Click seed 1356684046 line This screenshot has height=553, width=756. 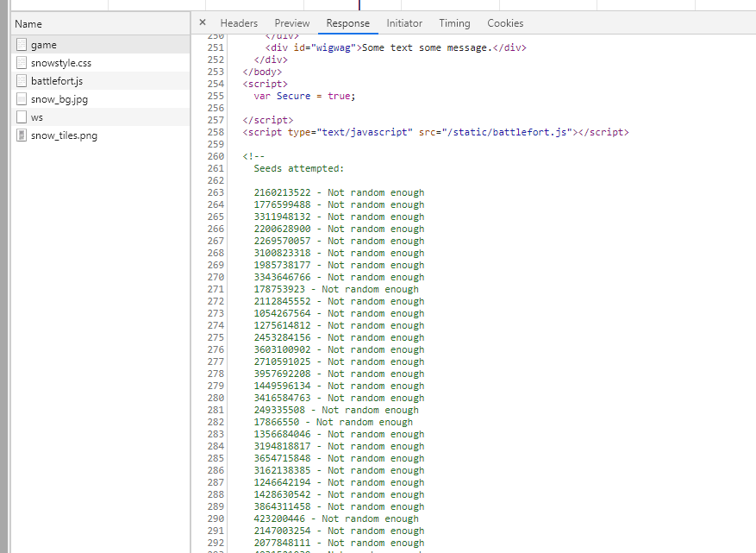point(339,434)
